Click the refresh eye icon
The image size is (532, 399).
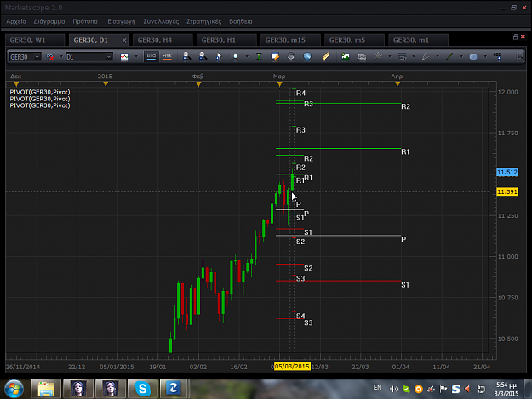point(291,56)
